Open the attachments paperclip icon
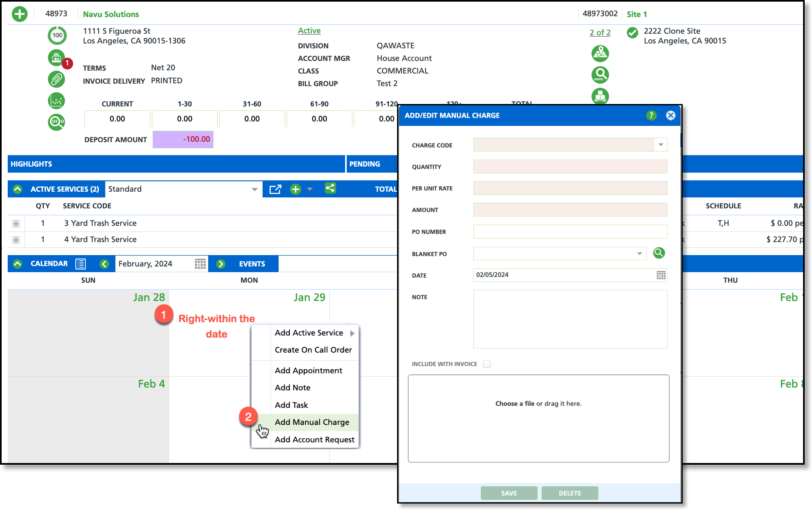This screenshot has width=812, height=511. click(56, 79)
